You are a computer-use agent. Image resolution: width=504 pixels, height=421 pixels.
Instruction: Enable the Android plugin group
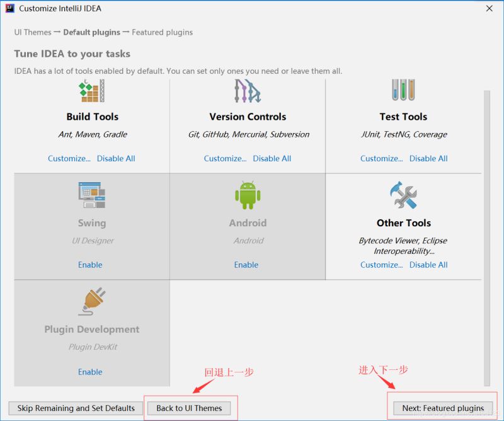[246, 265]
